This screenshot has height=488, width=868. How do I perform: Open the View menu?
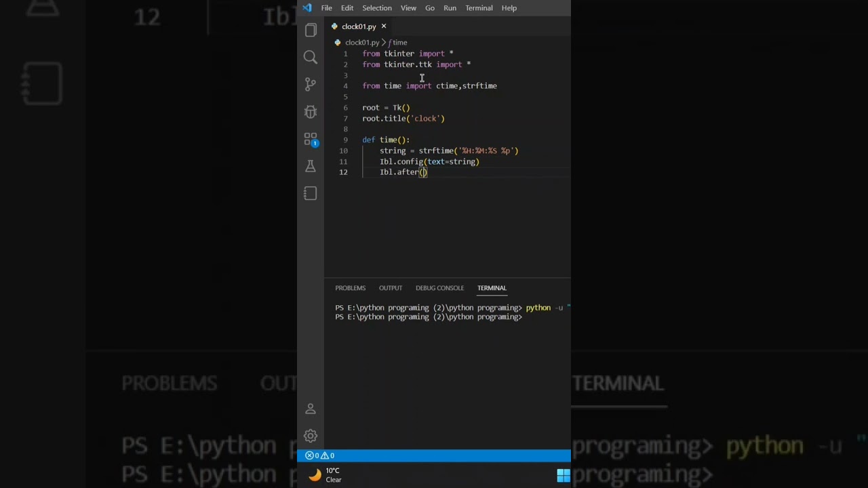click(408, 8)
